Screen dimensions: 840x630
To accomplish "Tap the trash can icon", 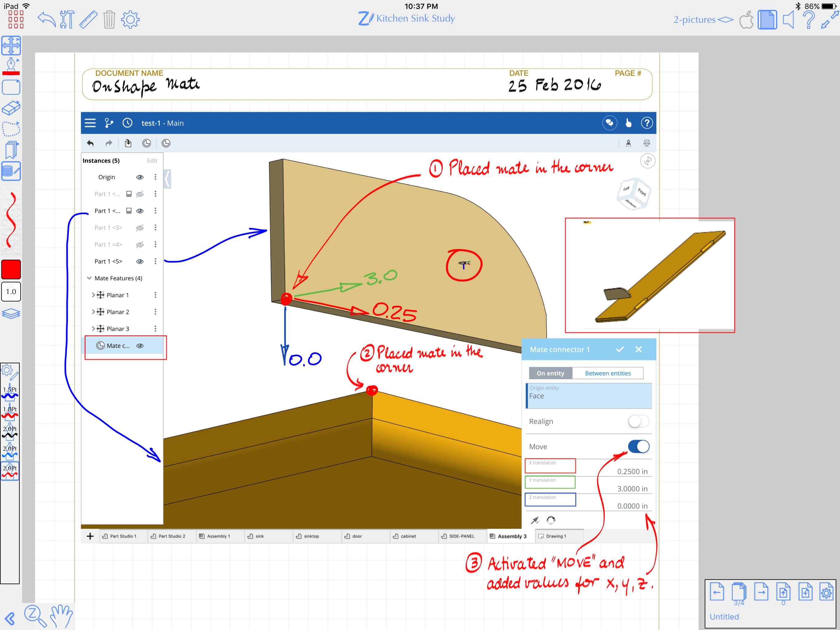I will pyautogui.click(x=109, y=19).
